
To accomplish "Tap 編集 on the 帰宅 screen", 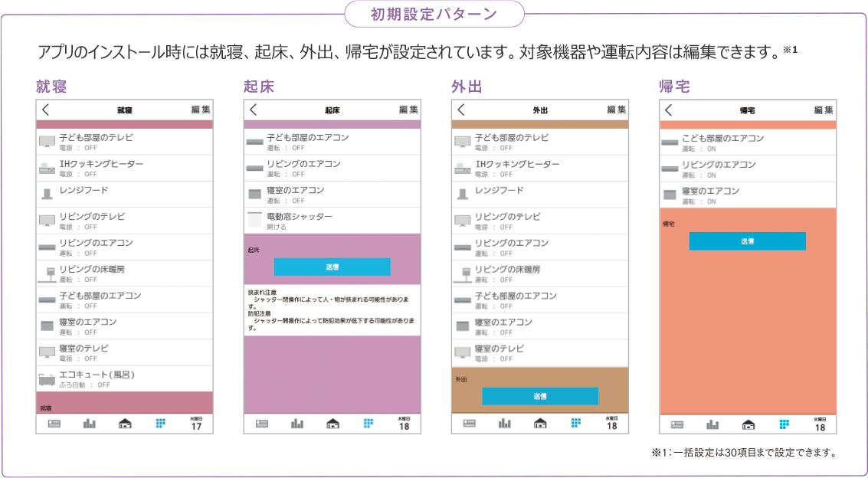I will coord(824,110).
